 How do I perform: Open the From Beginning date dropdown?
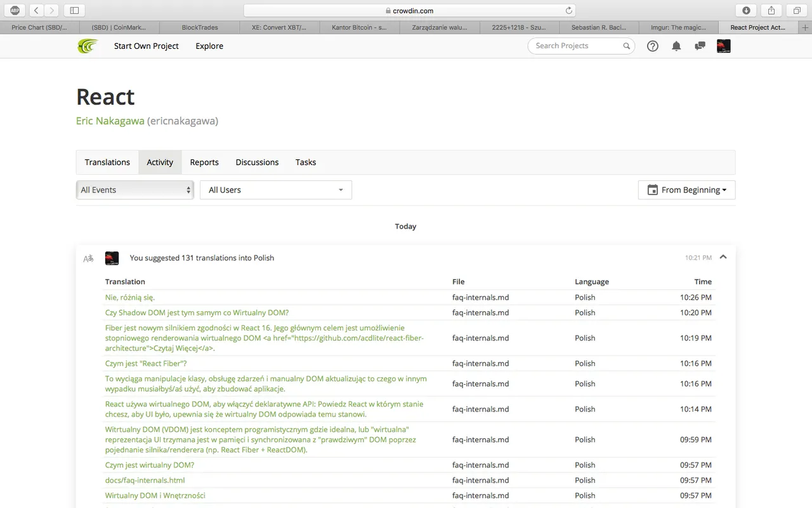686,190
